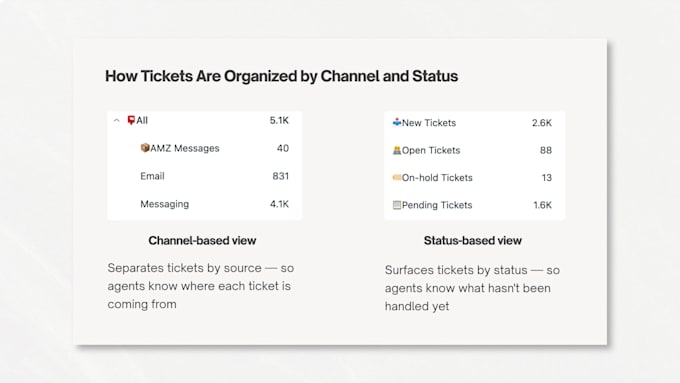Click the Pending Tickets icon
This screenshot has width=680, height=383.
(x=397, y=205)
